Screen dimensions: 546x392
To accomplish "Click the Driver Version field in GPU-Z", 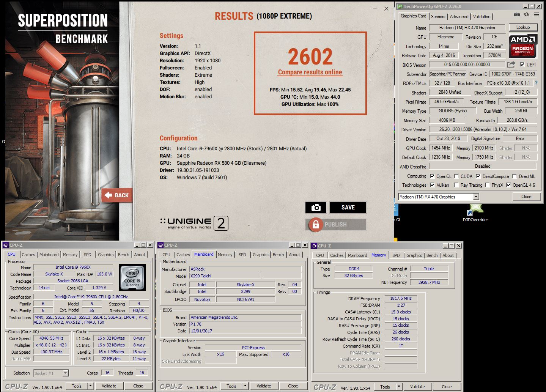I will pos(483,129).
